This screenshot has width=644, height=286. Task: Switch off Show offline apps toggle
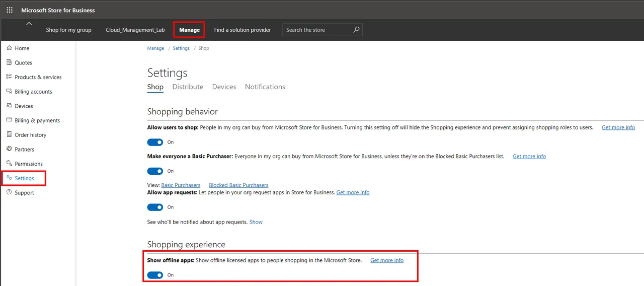pyautogui.click(x=155, y=275)
